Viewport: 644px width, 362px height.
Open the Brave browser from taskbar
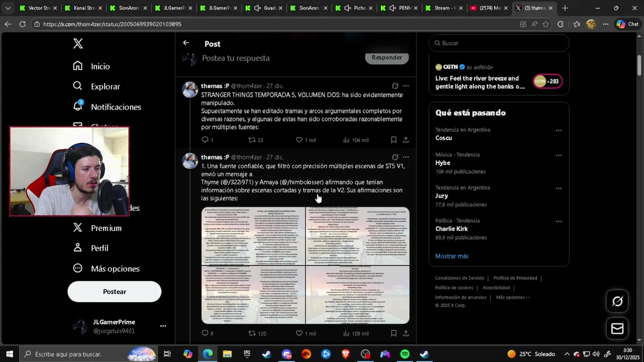[346, 354]
